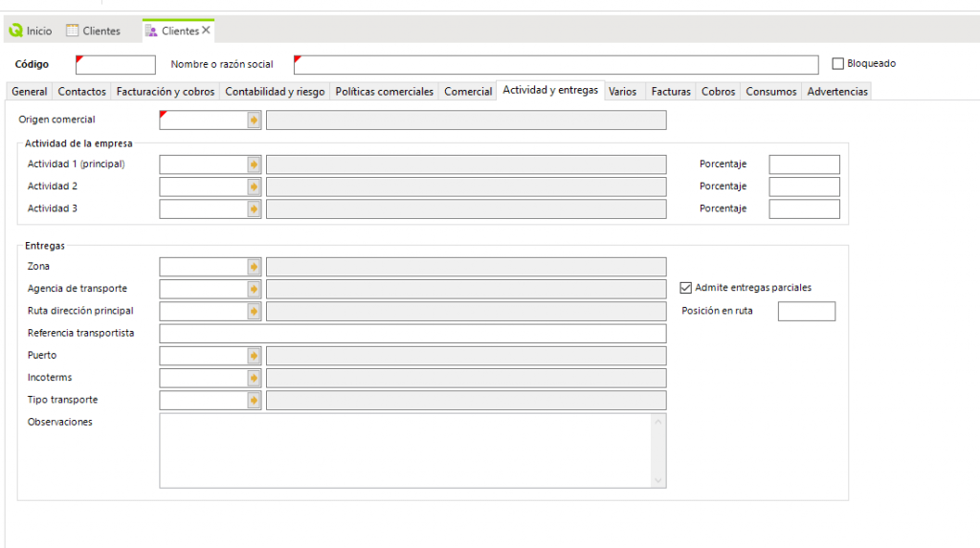Screen dimensions: 980x548
Task: Focus the Código input field
Action: point(116,64)
